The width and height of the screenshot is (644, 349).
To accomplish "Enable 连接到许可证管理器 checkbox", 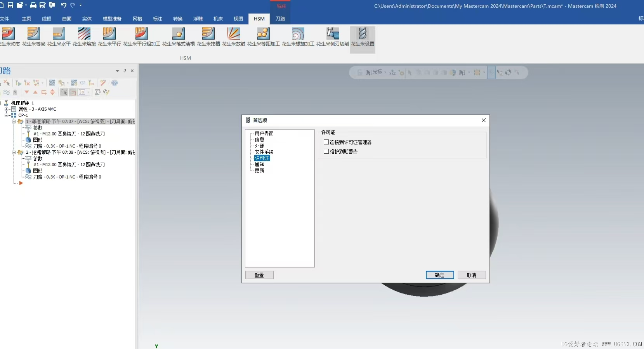I will pos(326,142).
